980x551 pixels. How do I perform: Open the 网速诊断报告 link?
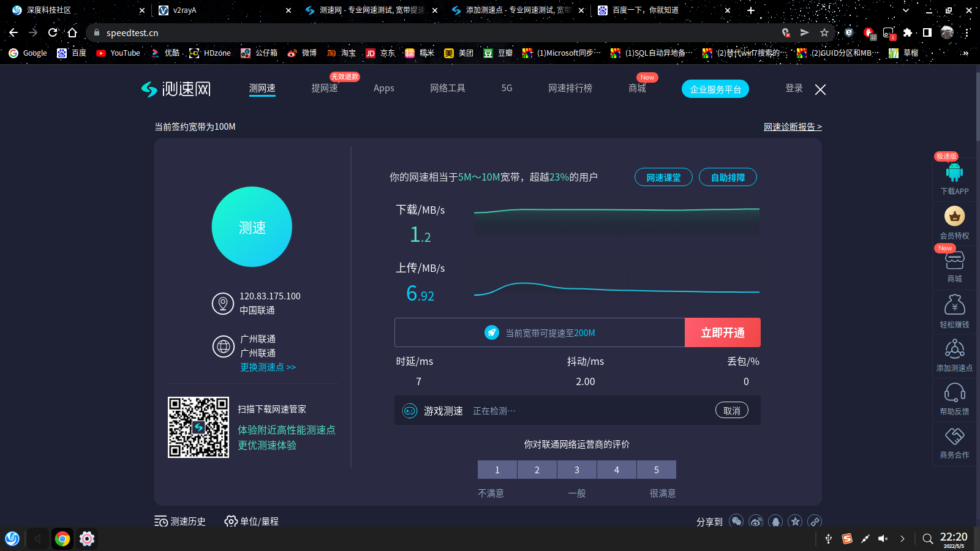(793, 126)
